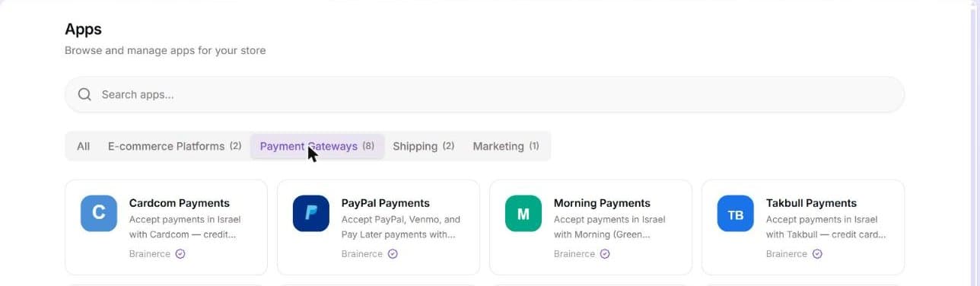Select the Payment Gateways tab
The width and height of the screenshot is (980, 286).
click(317, 146)
